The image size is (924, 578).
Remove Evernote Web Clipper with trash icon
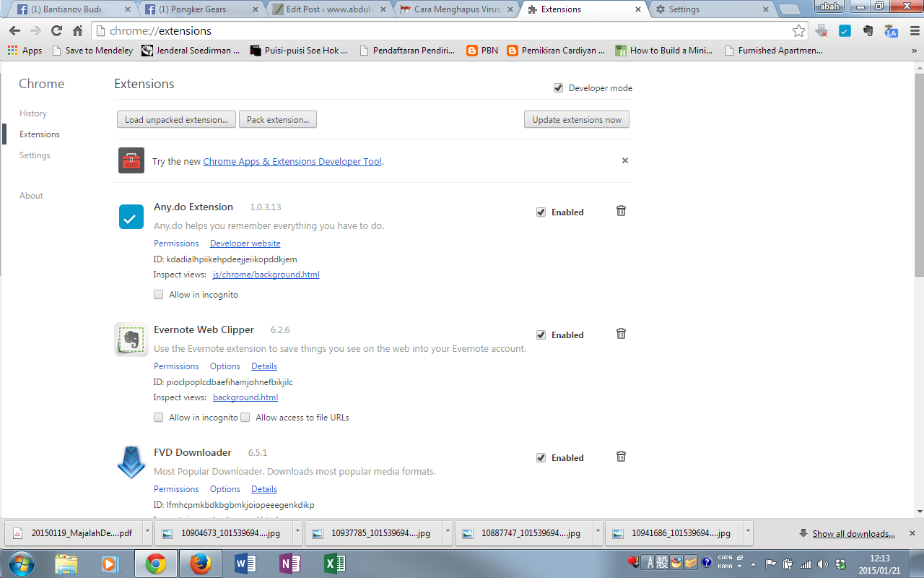(x=621, y=334)
